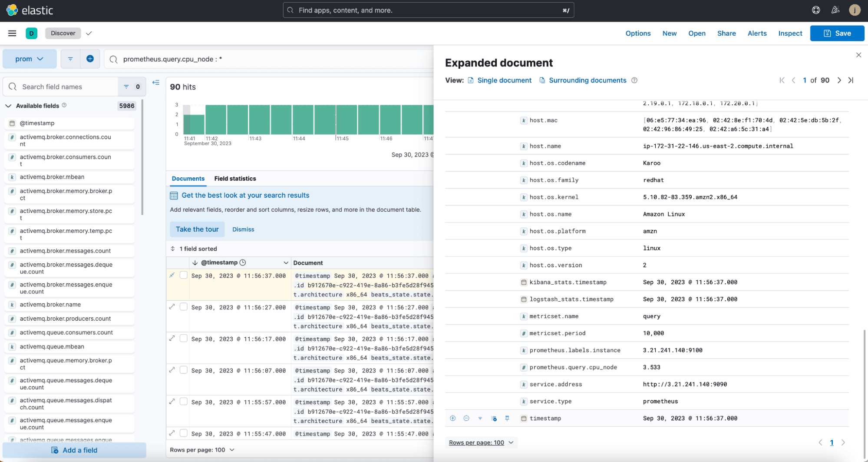
Task: Open the help menu in the top bar
Action: 815,10
